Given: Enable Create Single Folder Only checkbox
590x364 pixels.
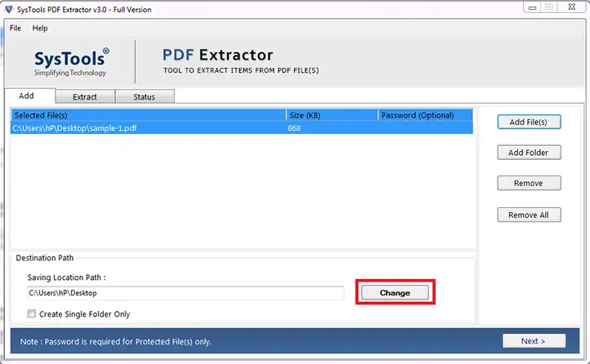Looking at the screenshot, I should click(x=32, y=313).
